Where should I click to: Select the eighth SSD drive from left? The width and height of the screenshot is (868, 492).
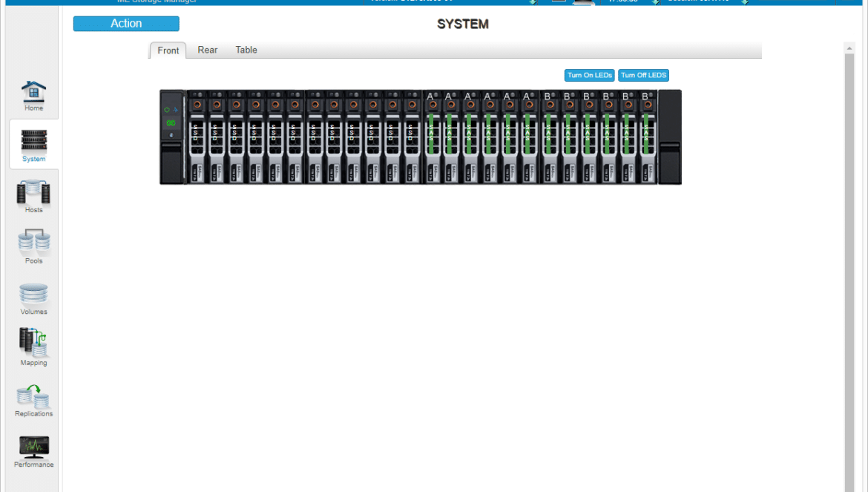(334, 137)
